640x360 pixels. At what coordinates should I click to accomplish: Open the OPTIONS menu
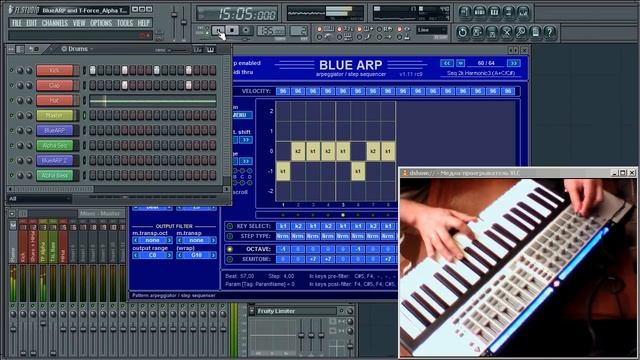101,23
